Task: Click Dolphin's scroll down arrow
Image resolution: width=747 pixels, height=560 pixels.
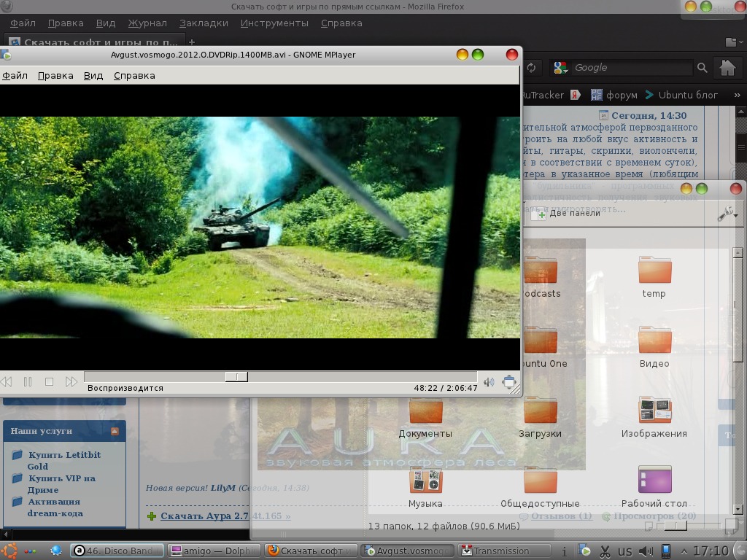Action: (738, 509)
